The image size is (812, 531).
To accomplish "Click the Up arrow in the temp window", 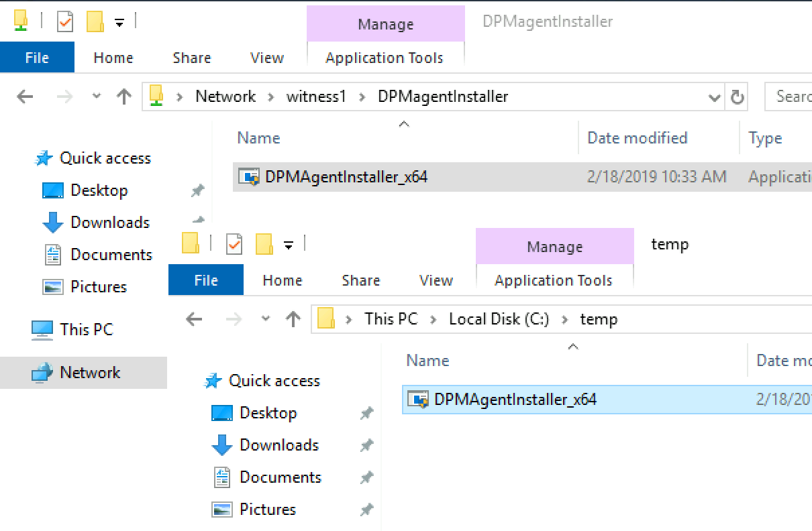I will (293, 319).
